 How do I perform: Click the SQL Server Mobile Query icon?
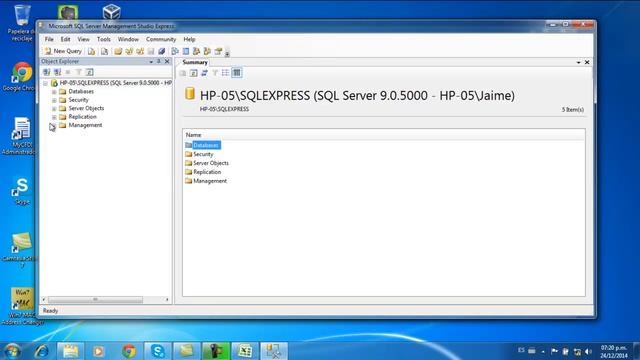pos(104,51)
